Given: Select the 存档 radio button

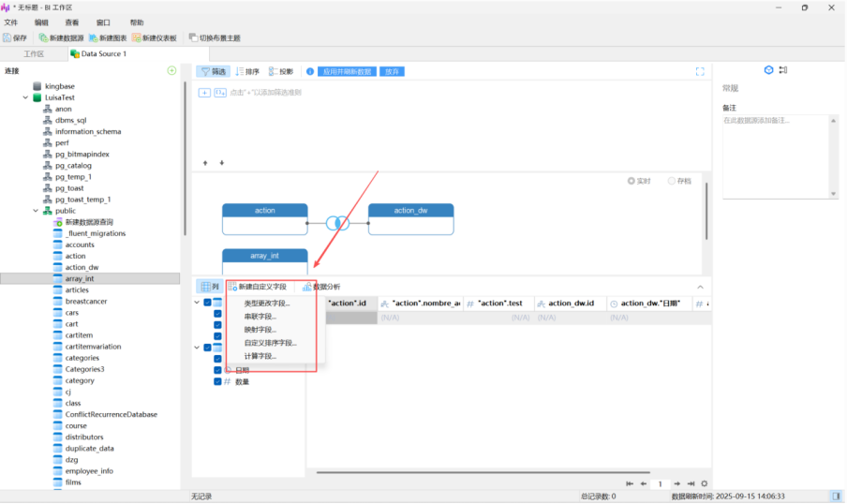Looking at the screenshot, I should (672, 181).
